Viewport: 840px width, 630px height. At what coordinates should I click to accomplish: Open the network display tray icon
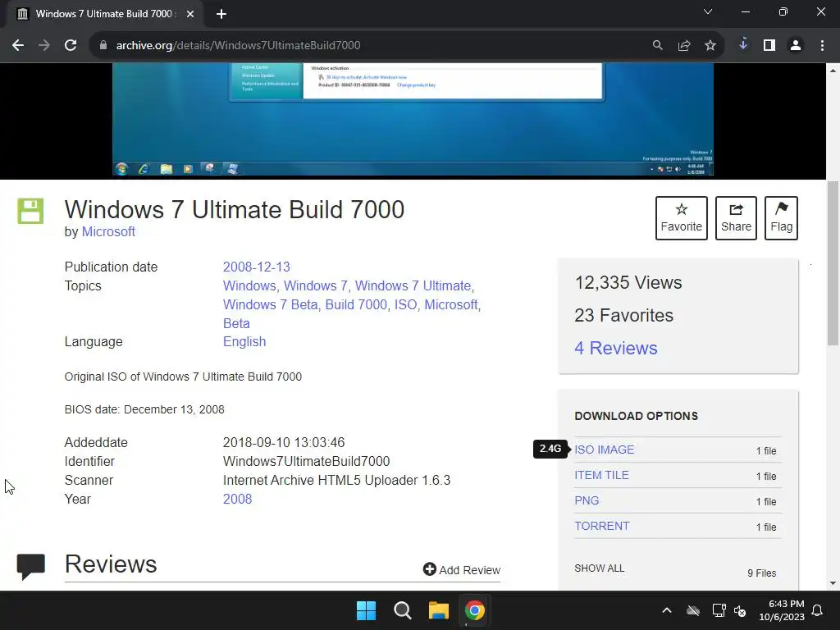pyautogui.click(x=719, y=610)
